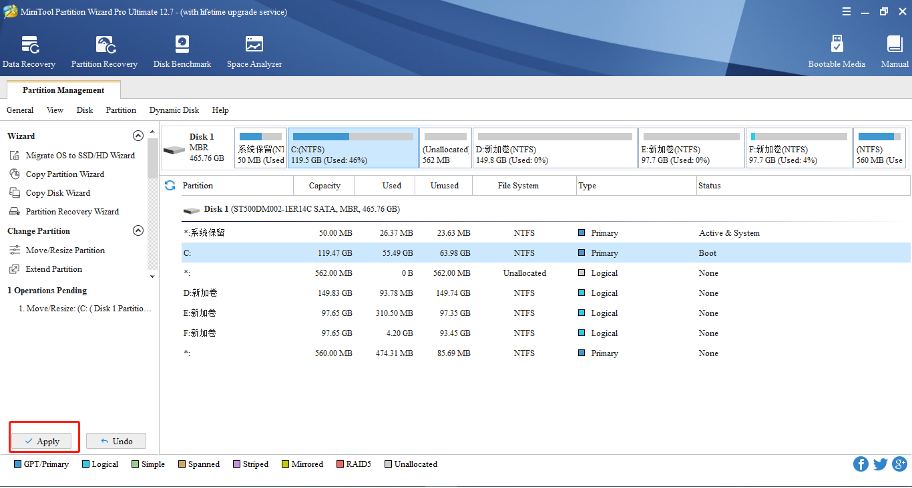Open the Facebook share icon
Image resolution: width=912 pixels, height=488 pixels.
pos(861,464)
